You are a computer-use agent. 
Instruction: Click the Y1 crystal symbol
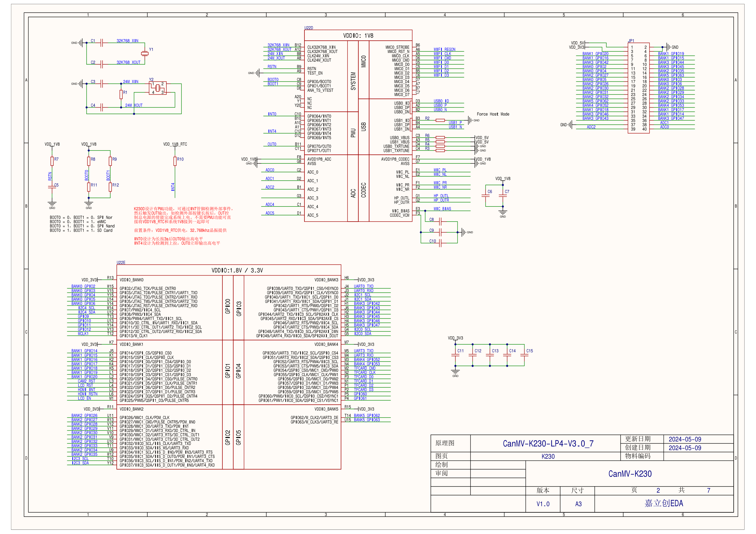tap(144, 54)
